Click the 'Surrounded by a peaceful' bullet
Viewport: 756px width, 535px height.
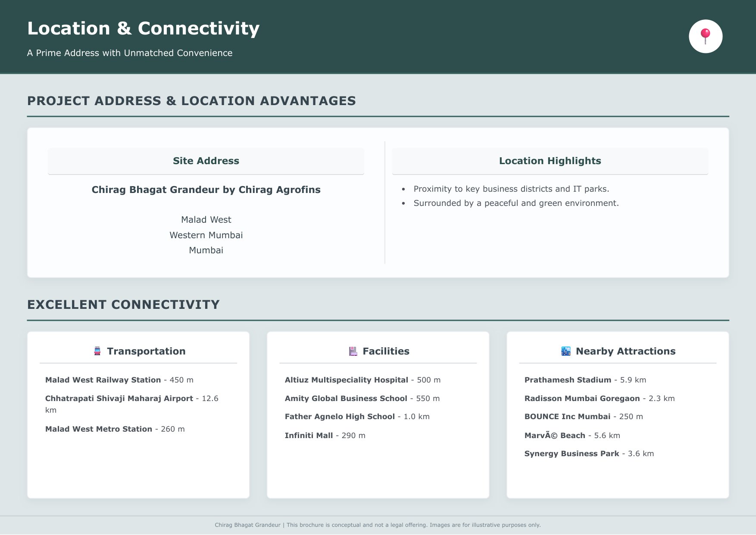[x=516, y=203]
